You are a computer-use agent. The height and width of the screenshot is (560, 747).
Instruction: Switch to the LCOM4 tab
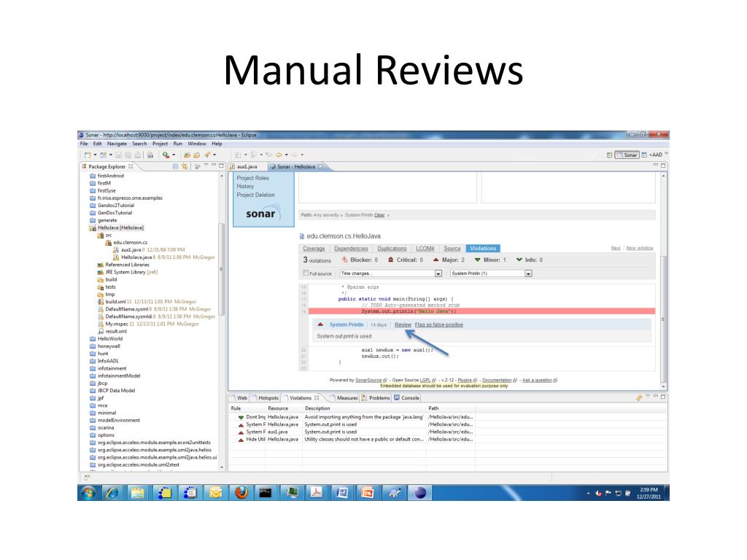(x=425, y=249)
